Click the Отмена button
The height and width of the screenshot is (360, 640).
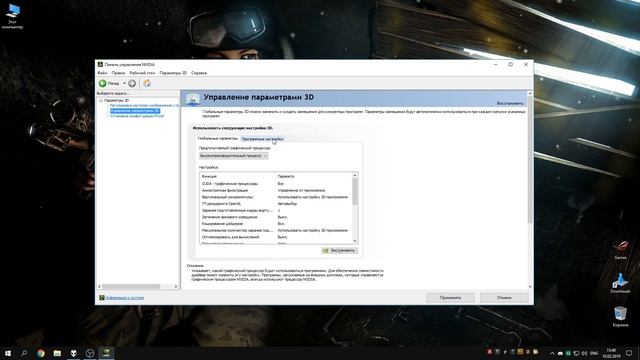point(504,298)
